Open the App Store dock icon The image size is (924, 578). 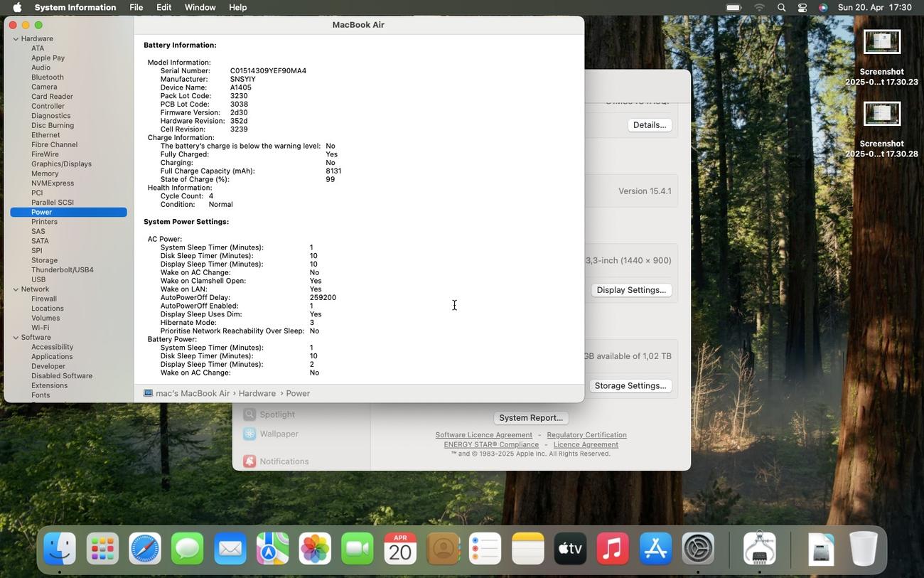(655, 550)
